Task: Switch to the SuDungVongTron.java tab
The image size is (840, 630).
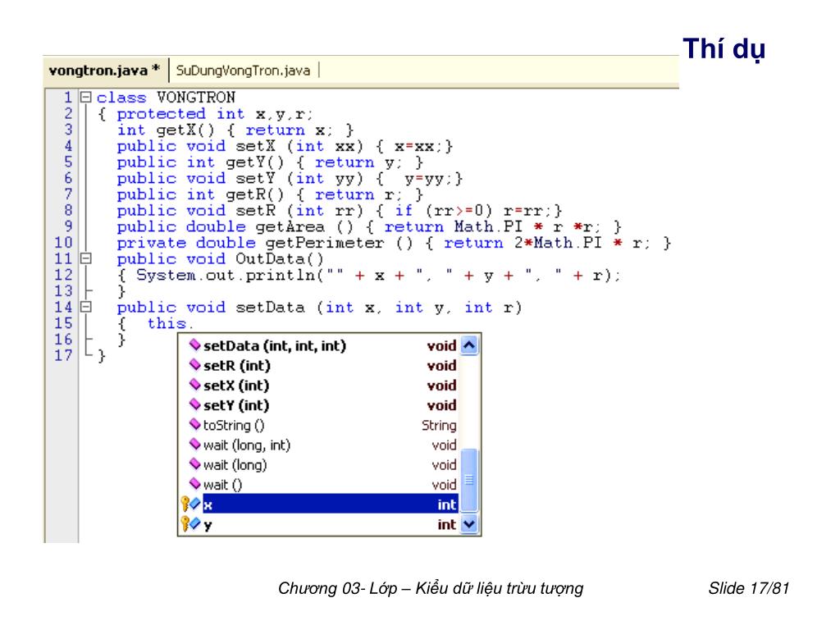Action: [243, 71]
